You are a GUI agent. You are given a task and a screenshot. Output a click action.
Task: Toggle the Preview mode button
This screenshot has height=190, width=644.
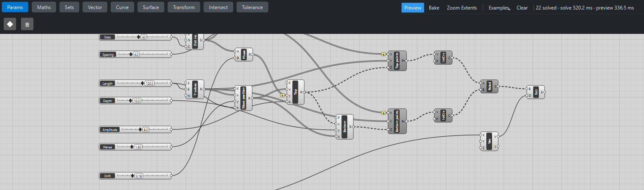412,8
